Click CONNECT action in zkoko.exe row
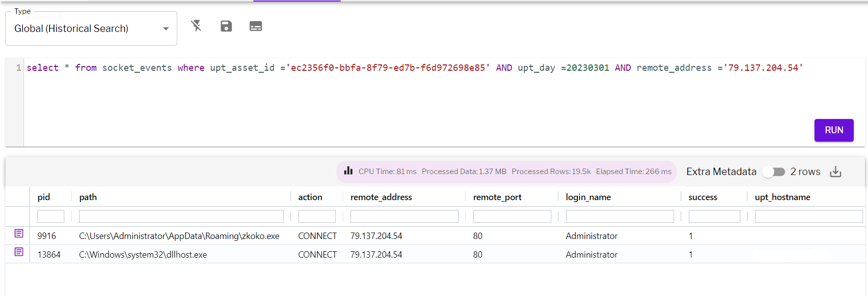This screenshot has height=296, width=868. 317,236
